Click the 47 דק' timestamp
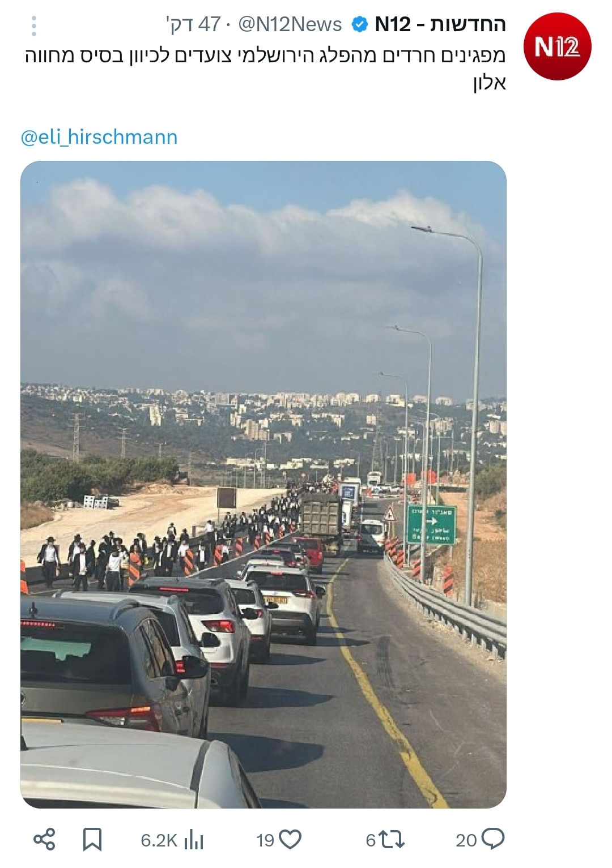The width and height of the screenshot is (612, 868). tap(193, 24)
